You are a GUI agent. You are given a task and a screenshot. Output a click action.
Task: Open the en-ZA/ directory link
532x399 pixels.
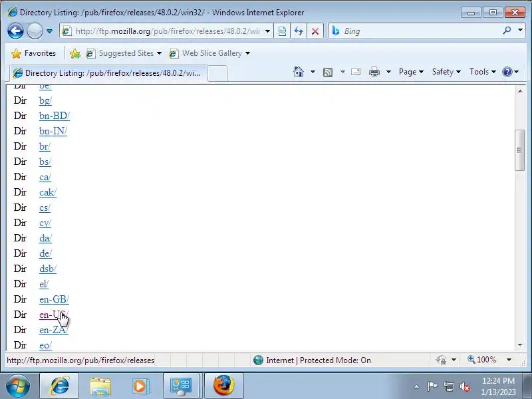coord(54,330)
